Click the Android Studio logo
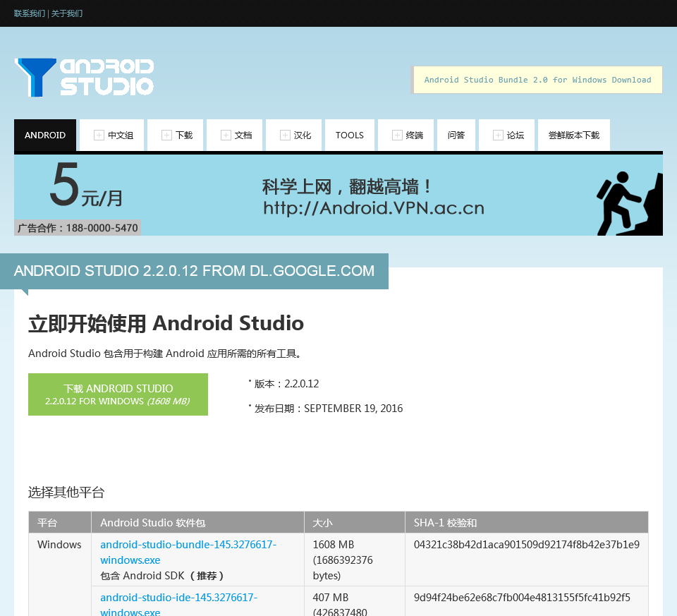677x616 pixels. (x=84, y=78)
